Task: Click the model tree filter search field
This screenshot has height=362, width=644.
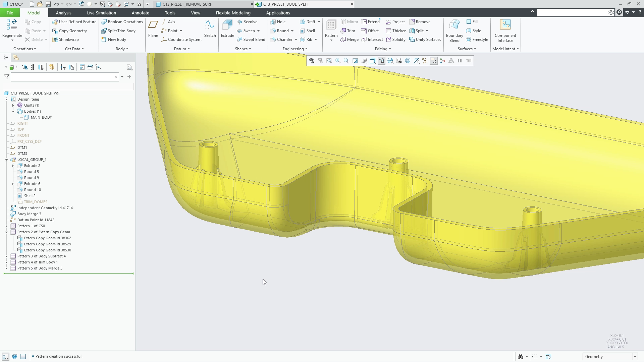Action: (65, 77)
